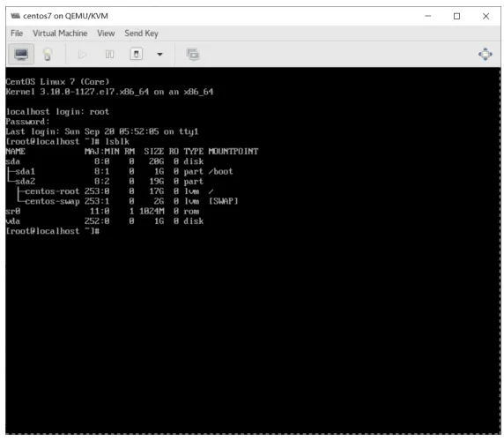Maximize the centos7 window
Screen dimensions: 504x441
456,16
